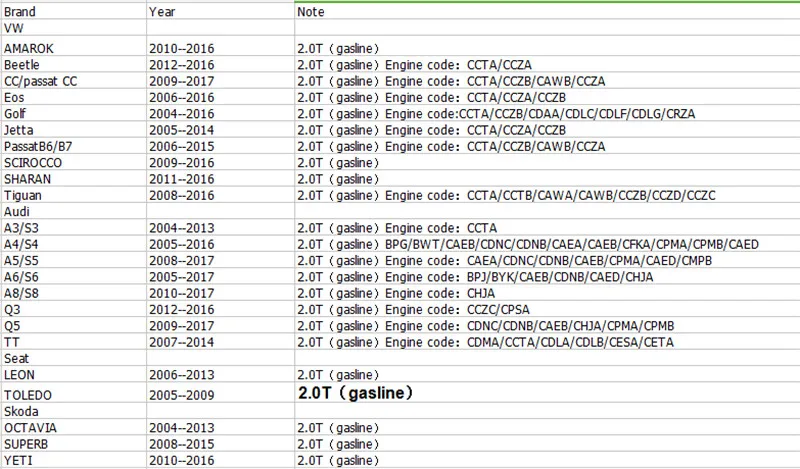Select the 'OCTAVIA' cell
Viewport: 800px width, 469px height.
click(73, 428)
